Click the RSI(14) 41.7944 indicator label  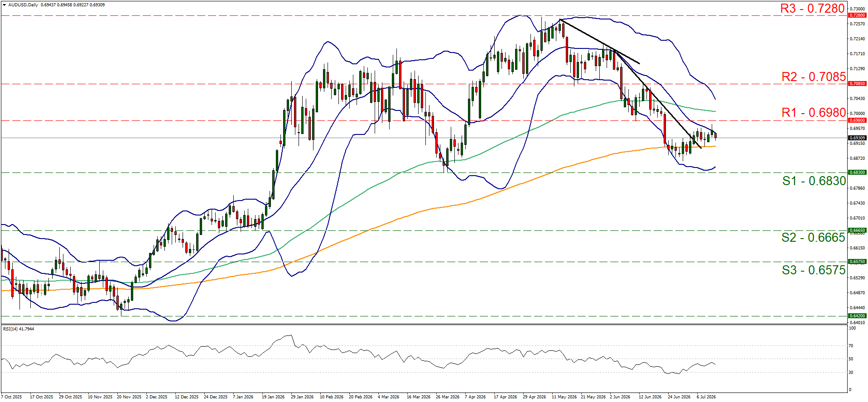19,329
